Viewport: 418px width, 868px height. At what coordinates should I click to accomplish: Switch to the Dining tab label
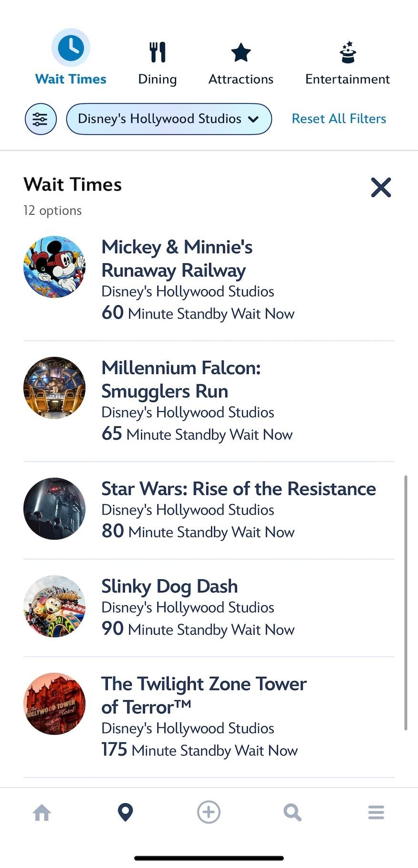click(157, 79)
